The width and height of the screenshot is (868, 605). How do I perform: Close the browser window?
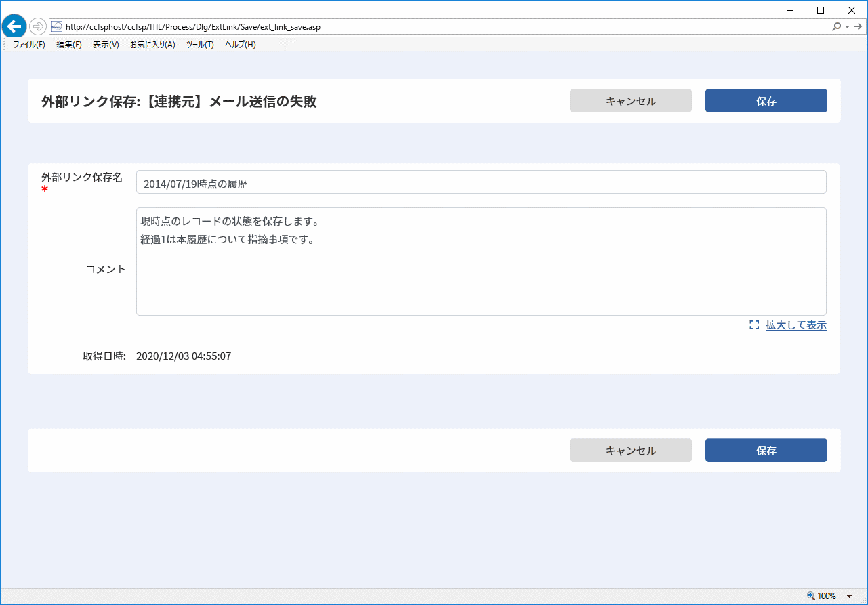852,9
